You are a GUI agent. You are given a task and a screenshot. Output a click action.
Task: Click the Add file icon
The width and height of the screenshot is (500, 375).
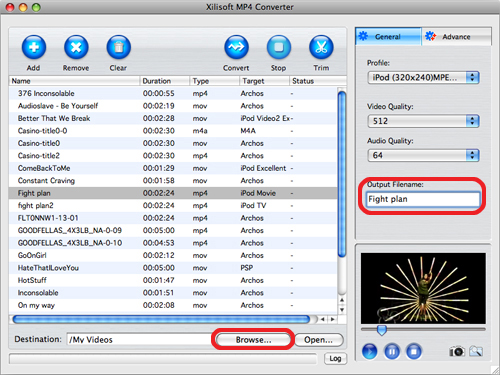(34, 47)
